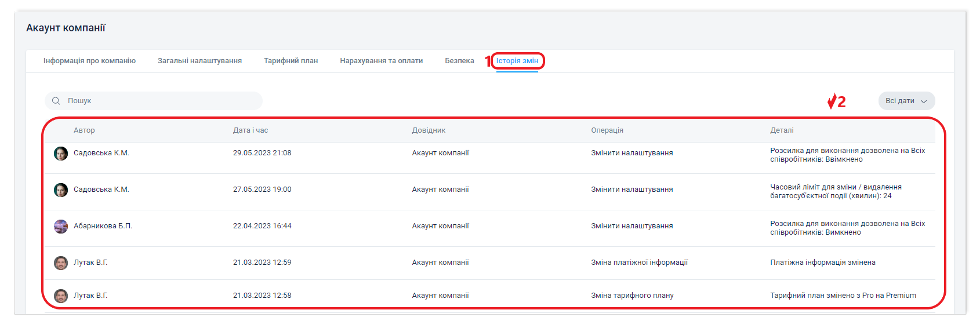The image size is (980, 328).
Task: Click the avatar in the 29.05.2023 row
Action: [61, 154]
